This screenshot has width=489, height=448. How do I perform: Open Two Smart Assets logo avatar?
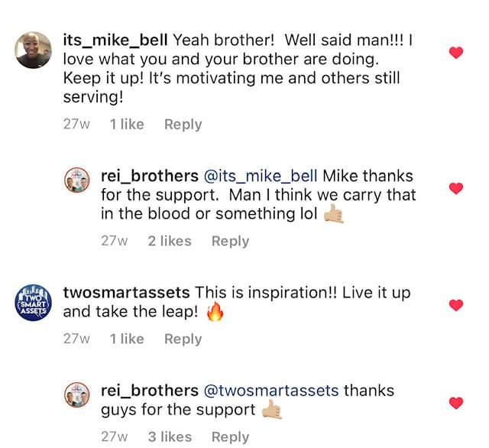[34, 302]
